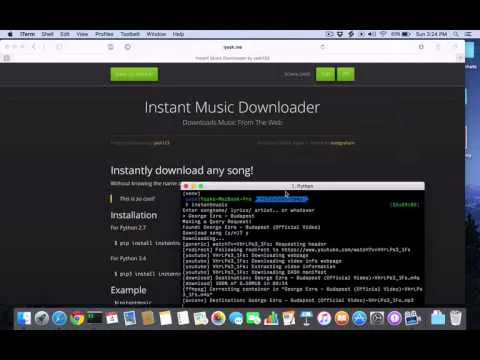480x360 pixels.
Task: Open the iTerm application menu
Action: (27, 34)
